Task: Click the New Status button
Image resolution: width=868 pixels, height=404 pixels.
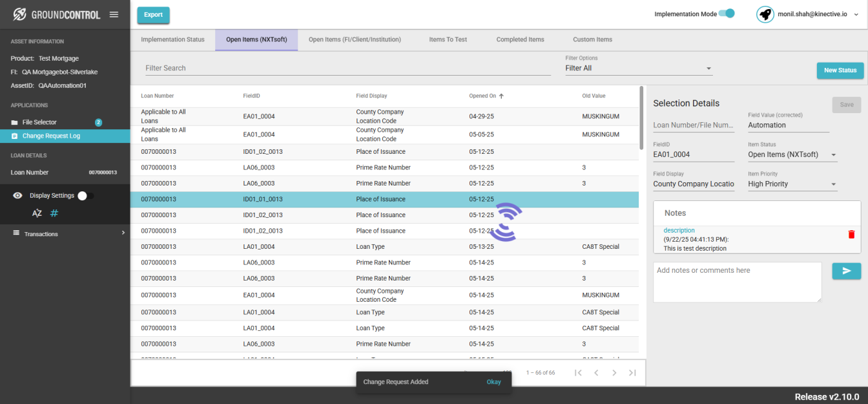Action: click(x=840, y=70)
